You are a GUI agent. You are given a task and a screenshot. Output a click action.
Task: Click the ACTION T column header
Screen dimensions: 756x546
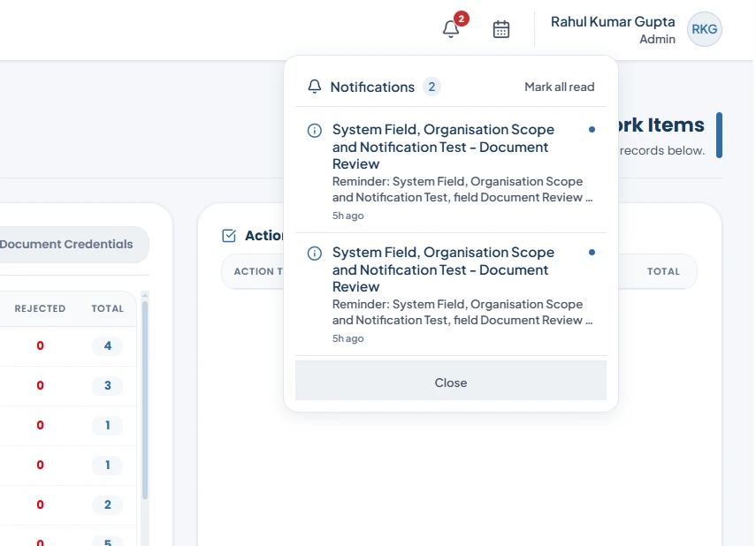[x=258, y=271]
